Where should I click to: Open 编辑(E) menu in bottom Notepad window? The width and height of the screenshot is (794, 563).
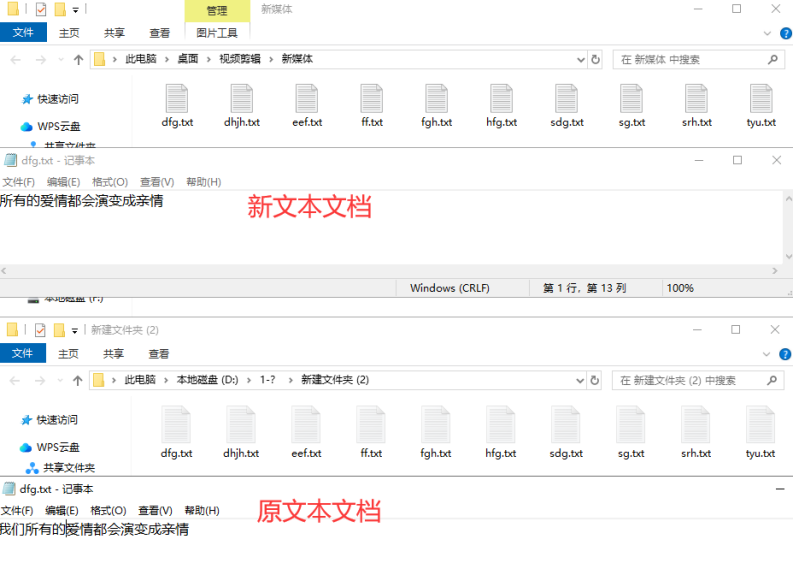click(x=62, y=511)
